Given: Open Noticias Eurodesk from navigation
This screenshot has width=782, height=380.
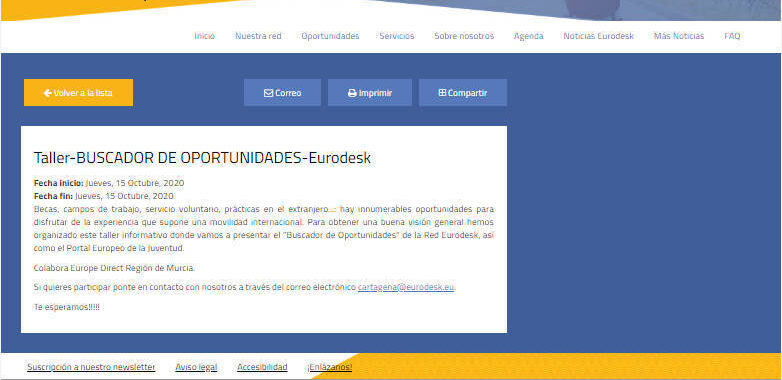Looking at the screenshot, I should 598,36.
